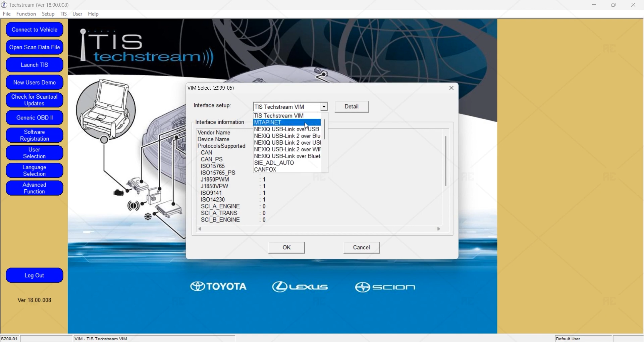The width and height of the screenshot is (644, 342).
Task: Open a scan data file
Action: tap(34, 47)
